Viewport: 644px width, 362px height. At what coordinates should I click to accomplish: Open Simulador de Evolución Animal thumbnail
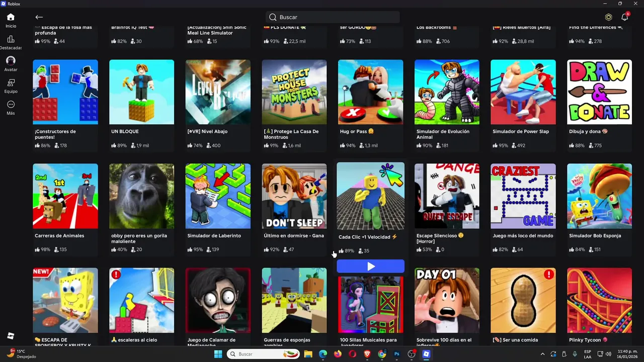click(447, 92)
